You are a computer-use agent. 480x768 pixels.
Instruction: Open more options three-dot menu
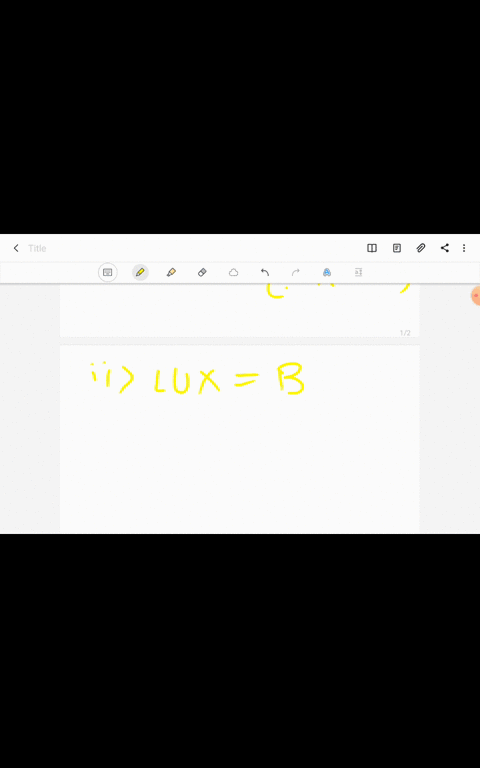[464, 248]
